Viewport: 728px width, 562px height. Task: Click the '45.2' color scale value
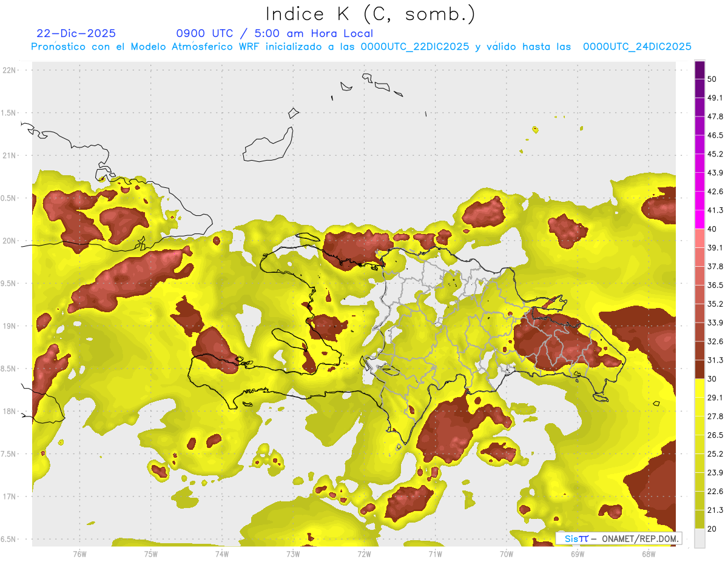715,154
